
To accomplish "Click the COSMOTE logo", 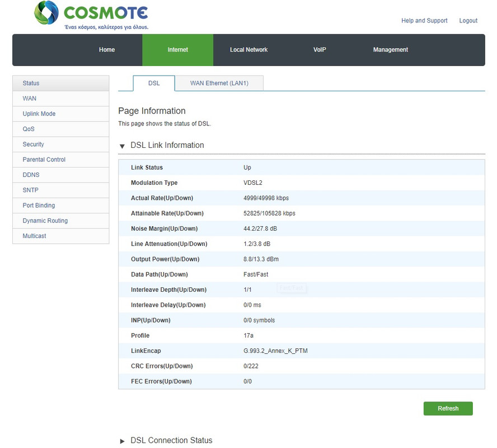I will click(x=91, y=15).
